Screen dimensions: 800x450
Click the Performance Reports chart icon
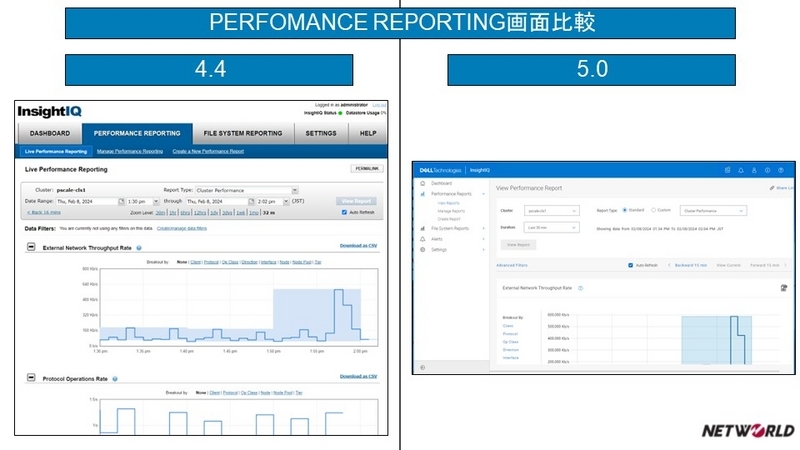(x=422, y=194)
